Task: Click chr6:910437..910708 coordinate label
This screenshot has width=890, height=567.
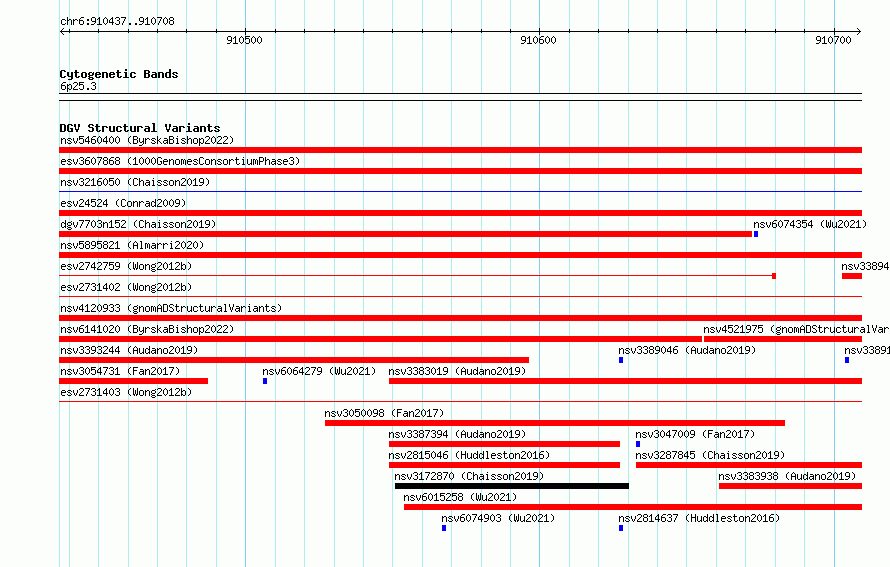Action: (x=117, y=21)
